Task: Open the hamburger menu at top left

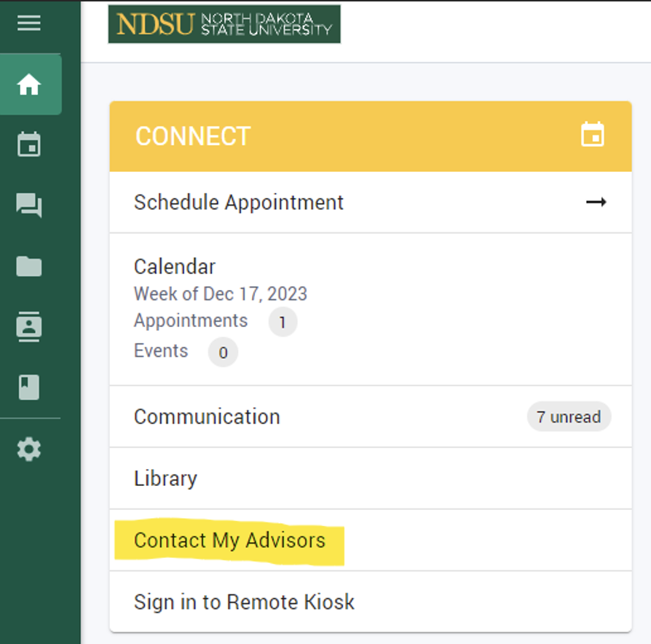Action: [29, 23]
